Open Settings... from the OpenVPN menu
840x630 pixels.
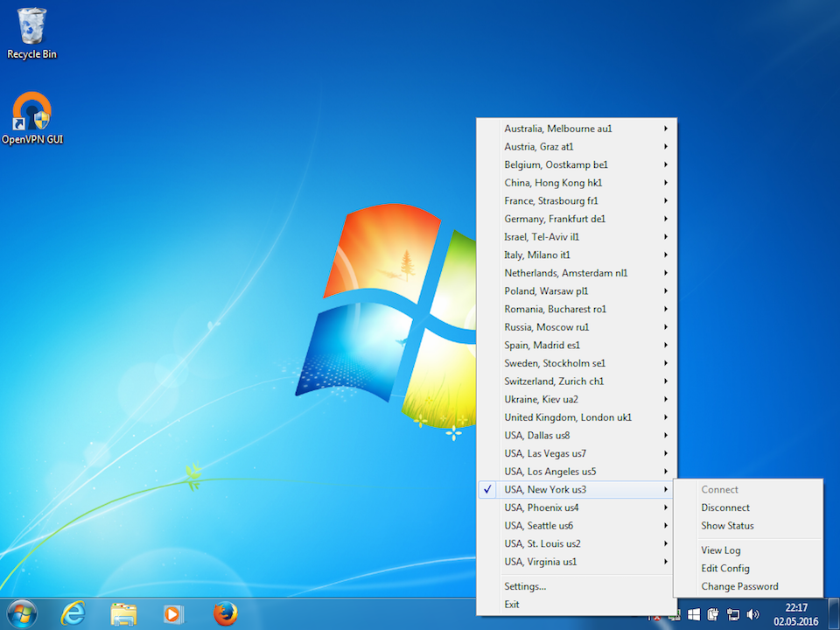point(577,586)
